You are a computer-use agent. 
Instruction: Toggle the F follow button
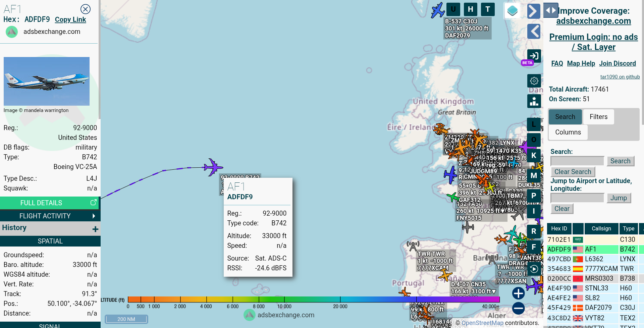[x=534, y=247]
